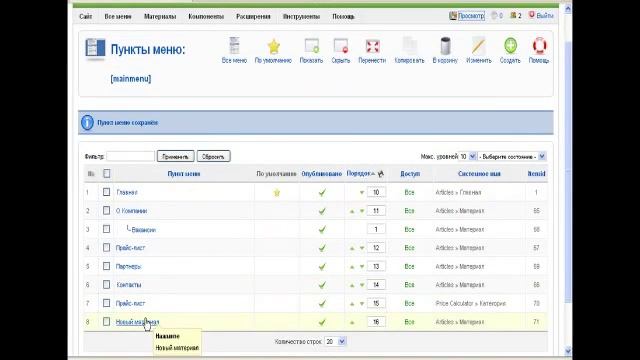
Task: Click Все access link in Партнеры row
Action: coord(409,267)
